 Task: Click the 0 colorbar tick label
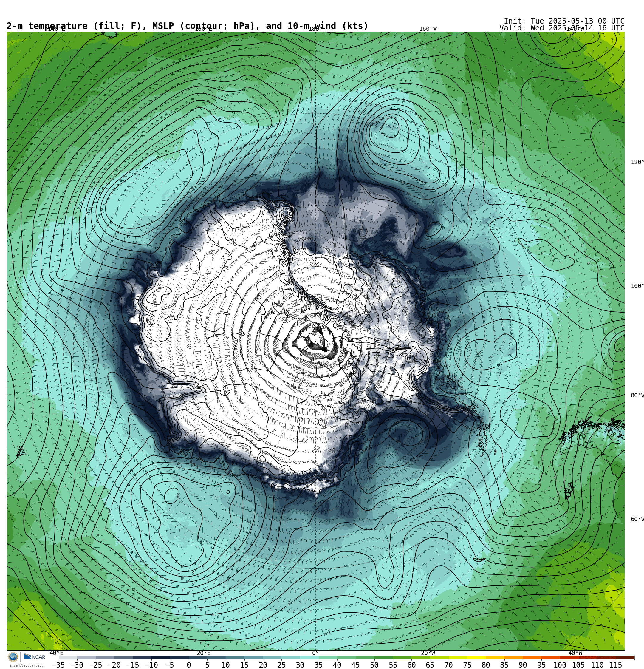(x=189, y=665)
